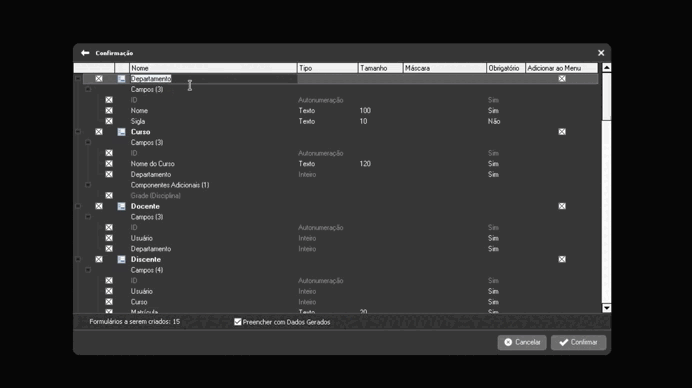Click the Nome column header
Image resolution: width=692 pixels, height=388 pixels.
tap(213, 68)
